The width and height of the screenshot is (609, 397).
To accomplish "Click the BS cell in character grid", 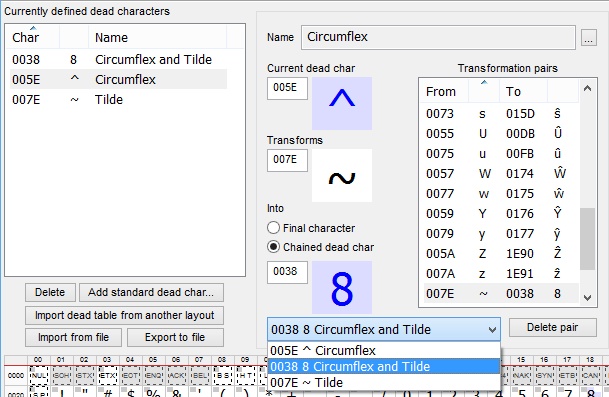I will pyautogui.click(x=222, y=376).
